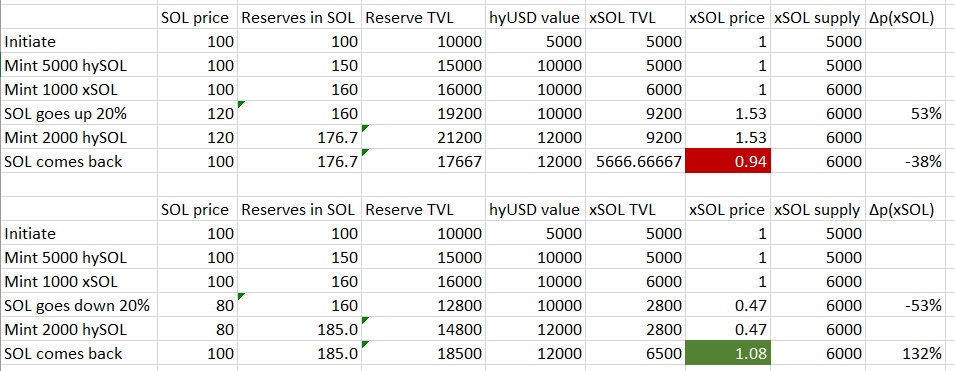Click 9200 xSOL TVL in the 21200 TVL row

tap(635, 138)
